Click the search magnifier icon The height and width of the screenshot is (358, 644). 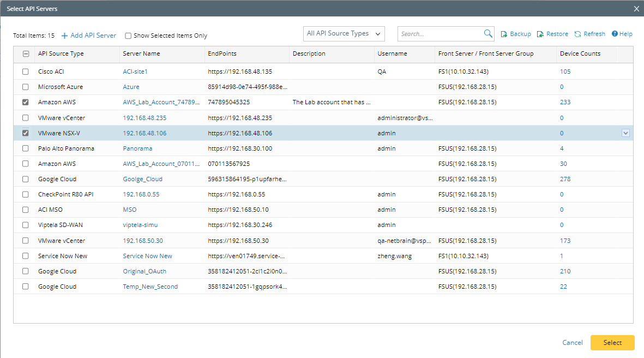tap(488, 34)
